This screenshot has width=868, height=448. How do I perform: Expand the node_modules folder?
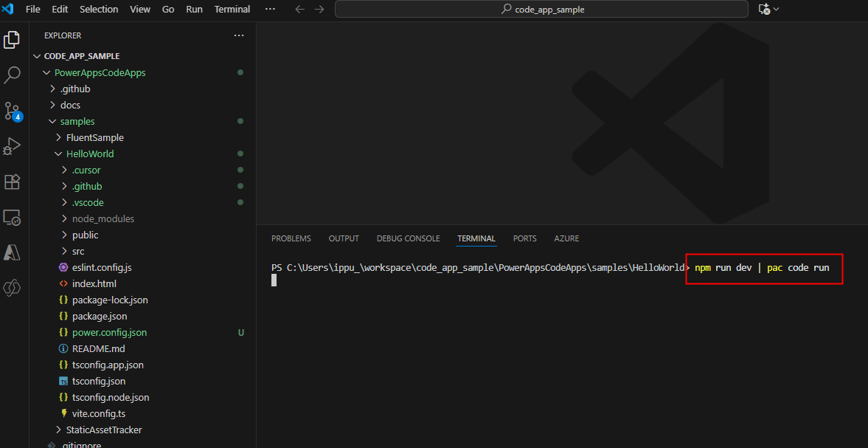pyautogui.click(x=103, y=218)
